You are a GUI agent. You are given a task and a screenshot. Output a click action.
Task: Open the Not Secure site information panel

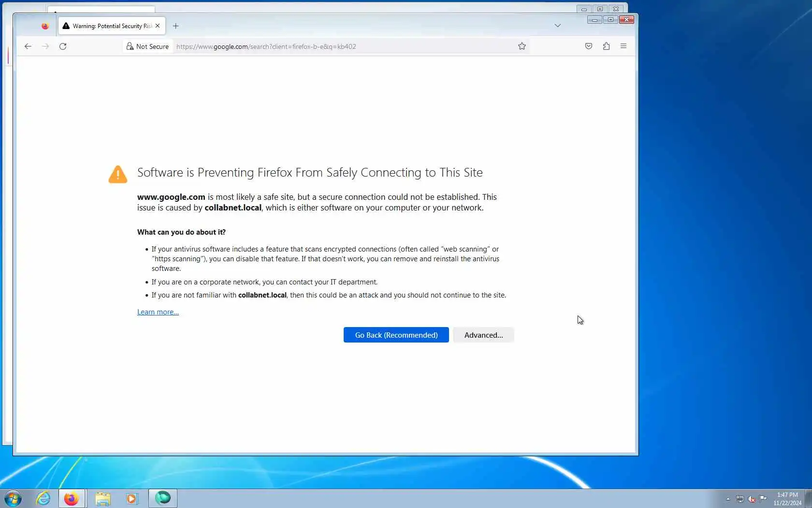click(x=147, y=46)
